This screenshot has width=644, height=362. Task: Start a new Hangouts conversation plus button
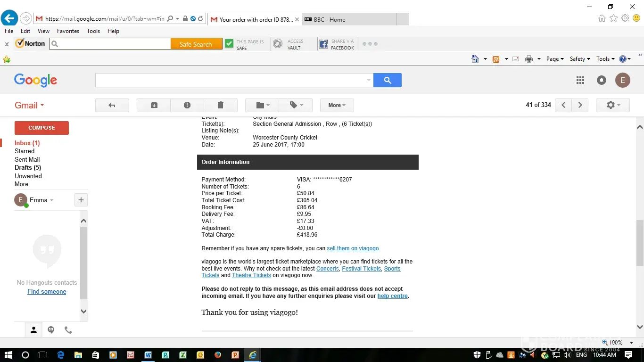[81, 200]
